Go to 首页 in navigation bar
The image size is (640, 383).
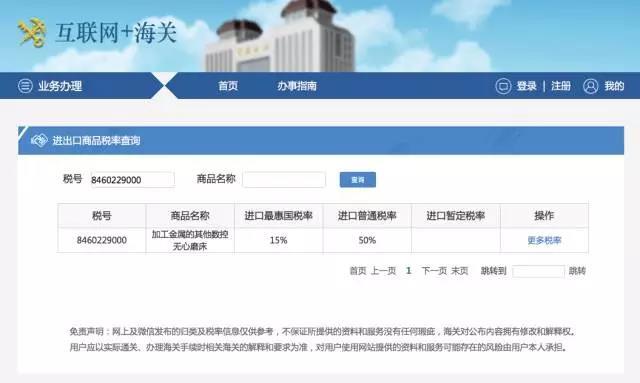click(x=228, y=86)
